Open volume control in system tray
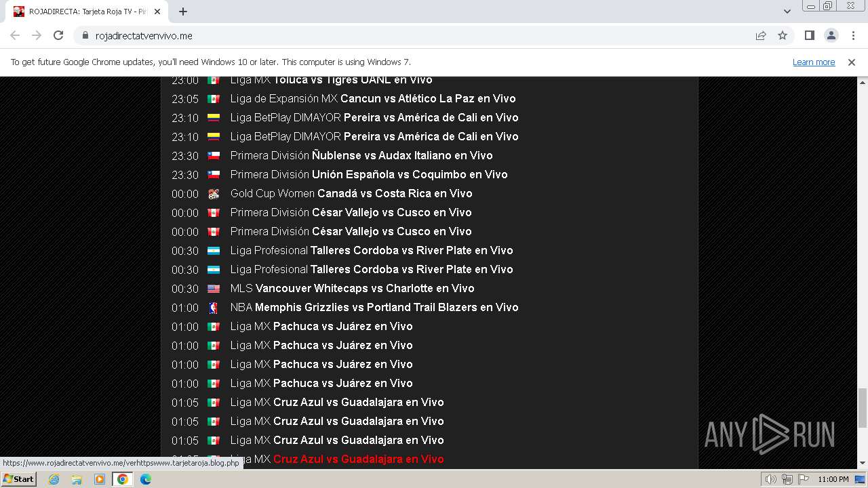Viewport: 868px width, 488px height. click(771, 479)
